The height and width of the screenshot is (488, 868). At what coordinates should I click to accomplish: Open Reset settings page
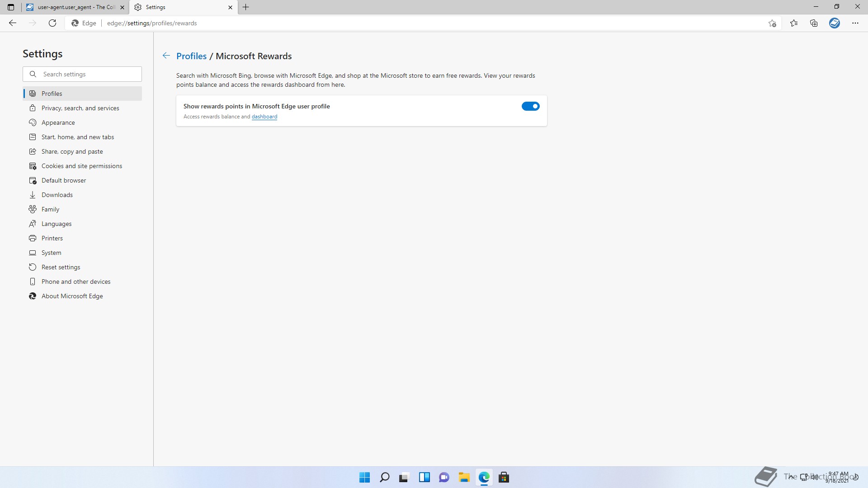(x=82, y=267)
